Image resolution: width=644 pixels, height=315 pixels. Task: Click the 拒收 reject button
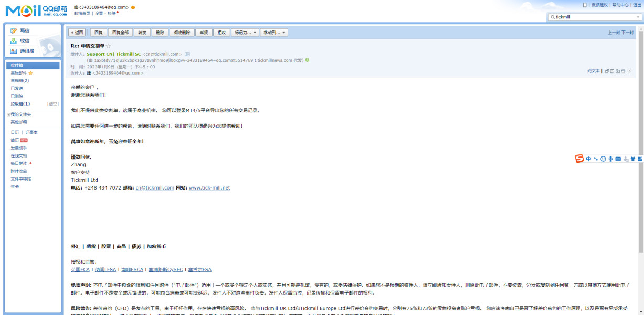click(222, 33)
